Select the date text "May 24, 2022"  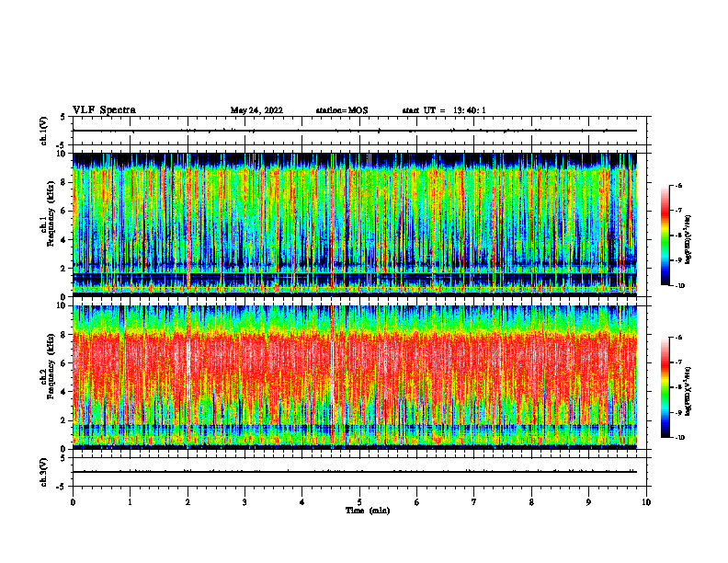pos(256,110)
